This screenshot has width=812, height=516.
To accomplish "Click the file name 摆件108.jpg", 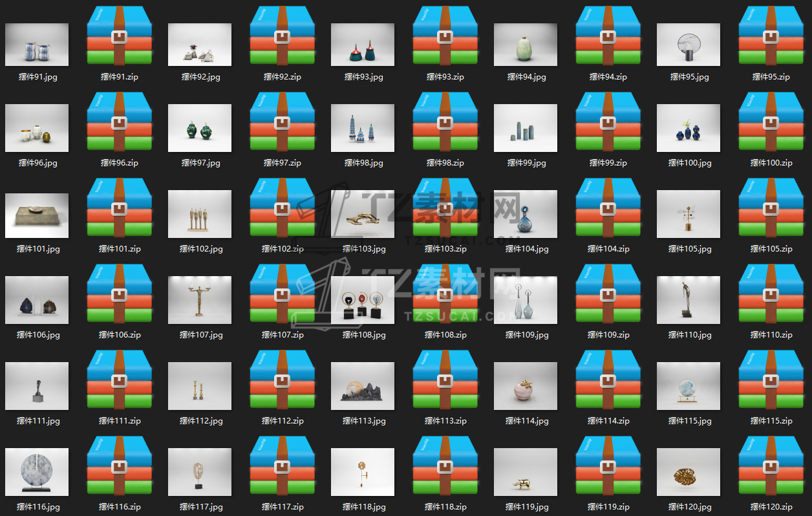I will [364, 335].
